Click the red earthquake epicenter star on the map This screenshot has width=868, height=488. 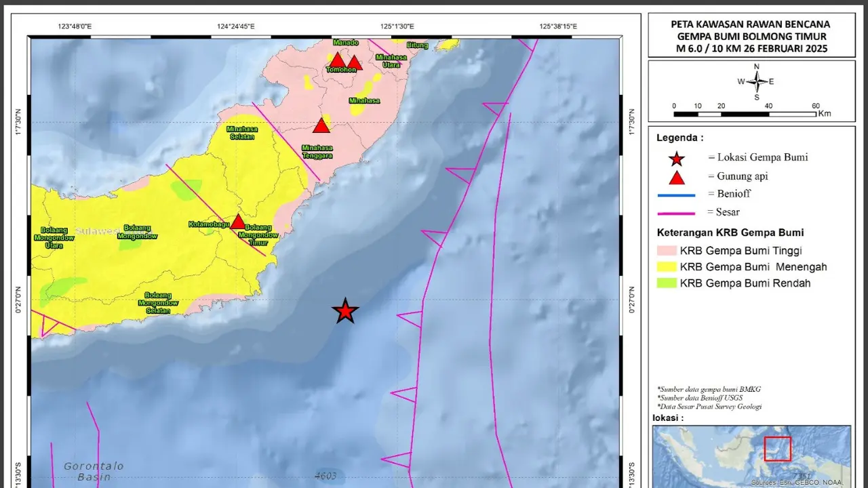click(x=345, y=311)
